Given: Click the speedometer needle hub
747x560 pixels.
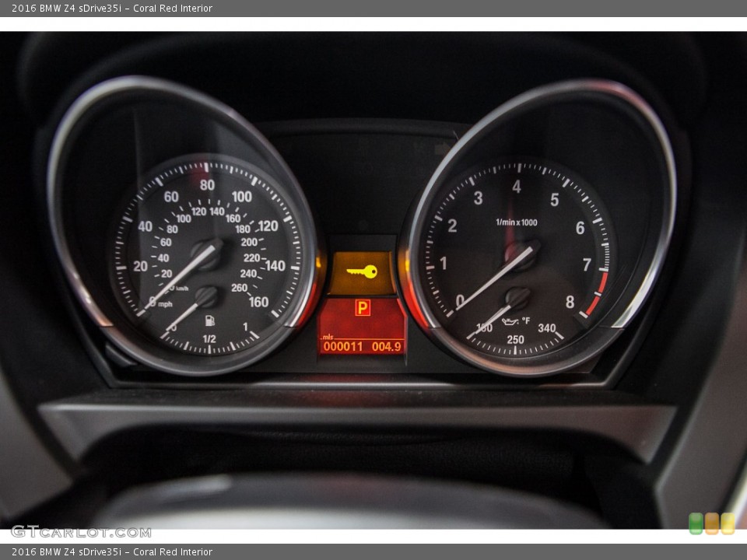Looking at the screenshot, I should tap(207, 254).
